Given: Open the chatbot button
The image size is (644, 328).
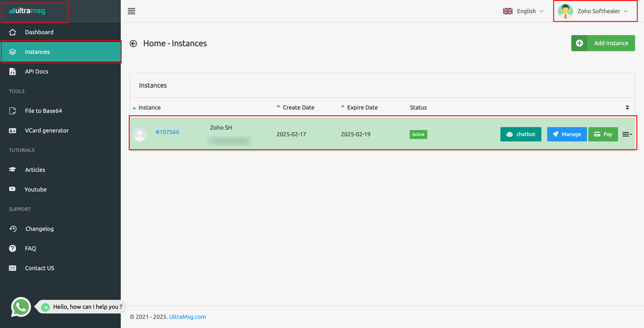Looking at the screenshot, I should [x=521, y=134].
